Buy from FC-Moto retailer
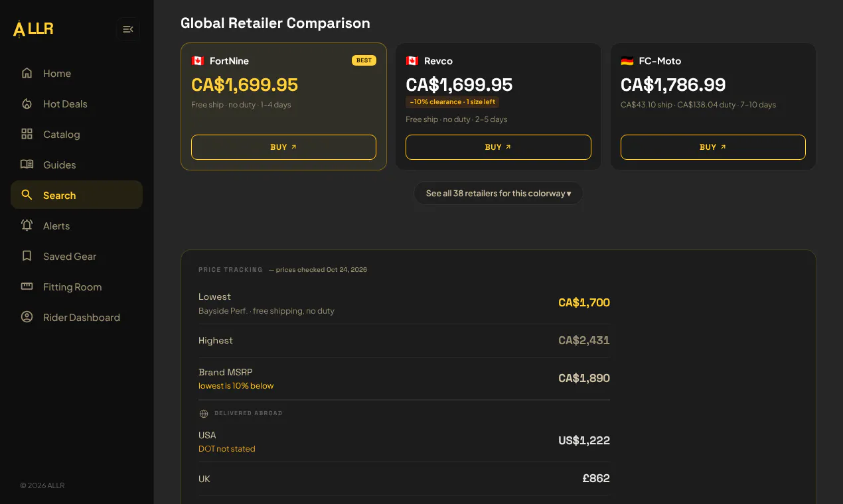Screen dimensions: 843x504 coord(713,147)
